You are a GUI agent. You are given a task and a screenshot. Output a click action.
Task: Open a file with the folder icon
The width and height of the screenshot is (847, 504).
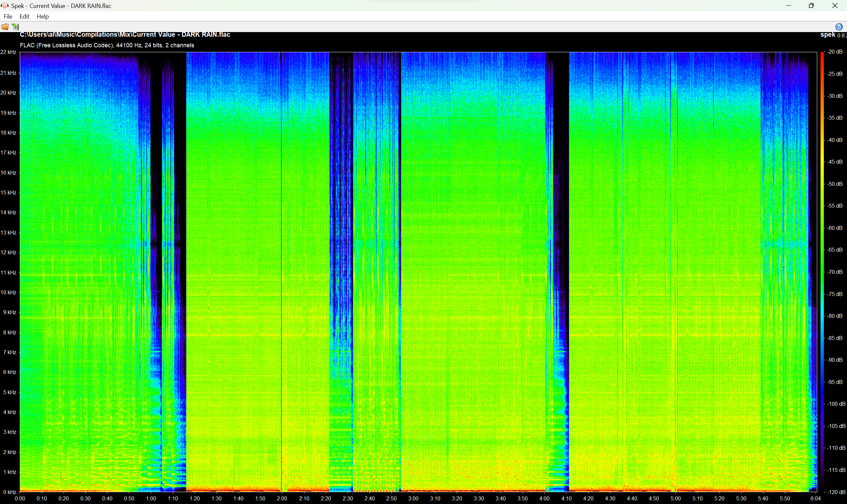[5, 26]
